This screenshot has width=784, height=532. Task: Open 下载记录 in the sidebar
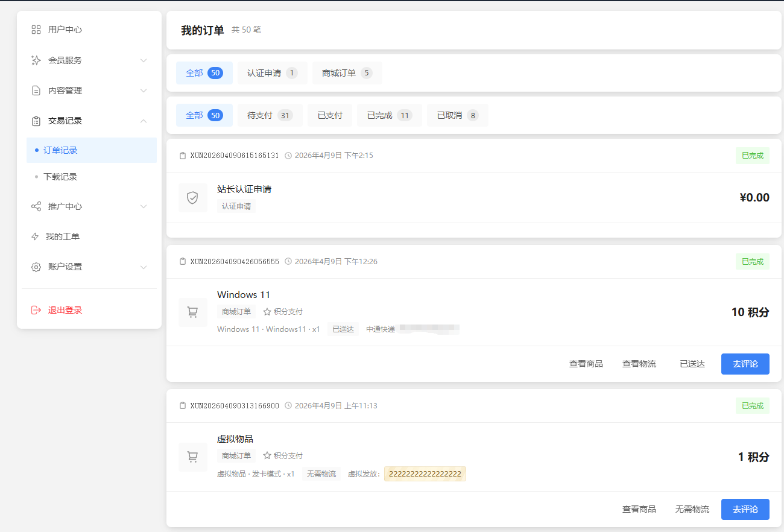(60, 177)
